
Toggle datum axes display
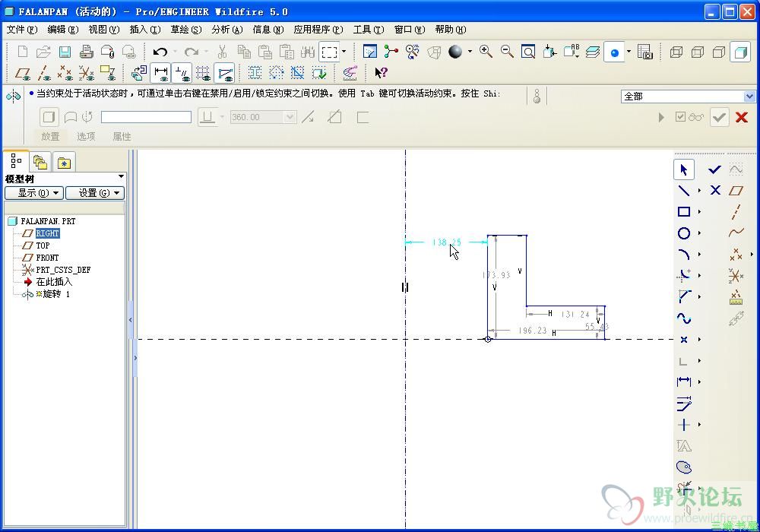(43, 73)
